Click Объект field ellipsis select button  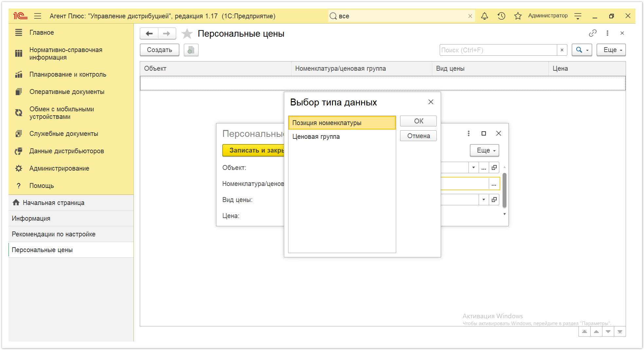(x=484, y=167)
